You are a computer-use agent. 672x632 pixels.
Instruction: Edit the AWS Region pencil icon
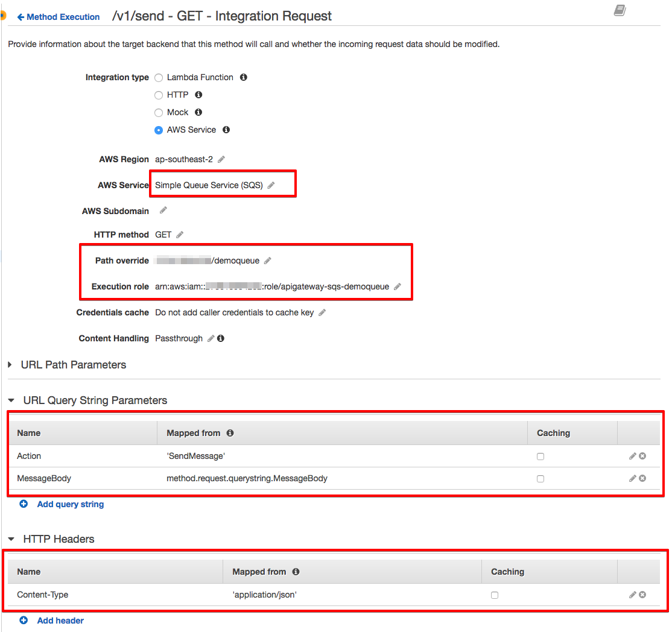pyautogui.click(x=221, y=159)
